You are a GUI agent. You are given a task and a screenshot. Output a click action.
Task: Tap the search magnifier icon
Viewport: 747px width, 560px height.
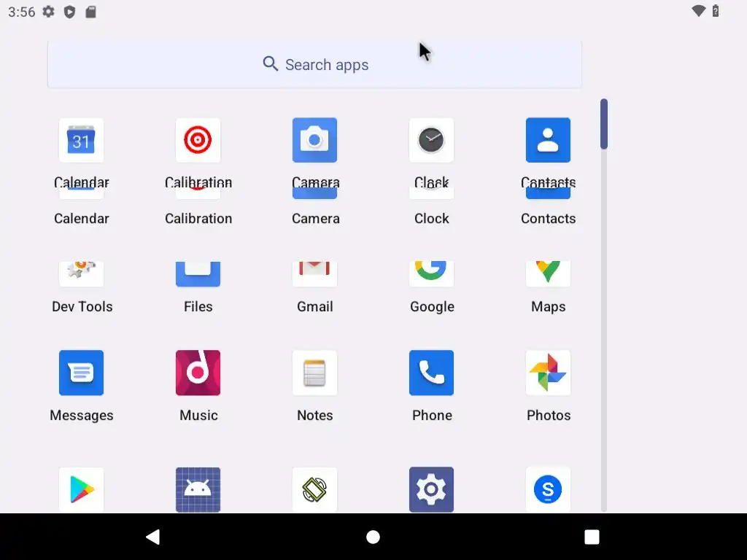tap(270, 64)
